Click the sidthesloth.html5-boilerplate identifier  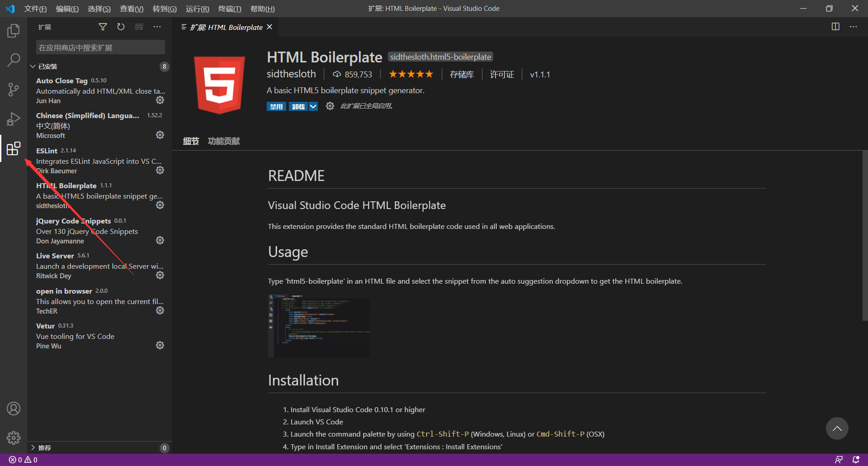[440, 57]
